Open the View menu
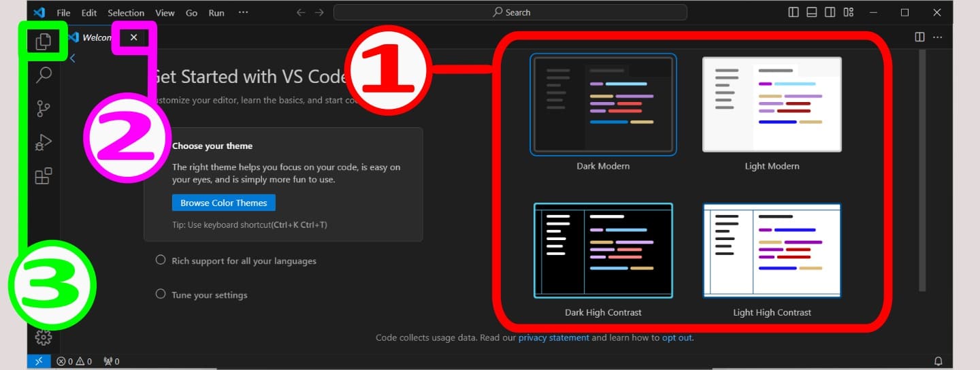 pyautogui.click(x=165, y=13)
